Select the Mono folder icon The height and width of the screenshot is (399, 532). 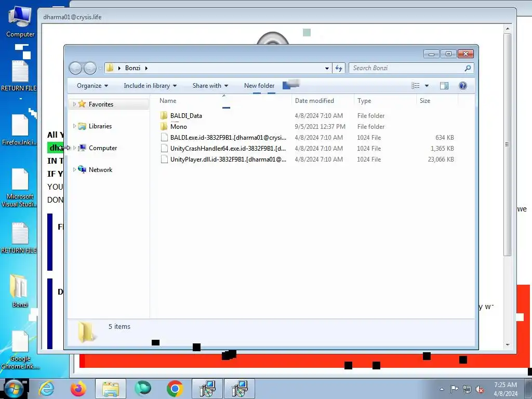point(164,127)
